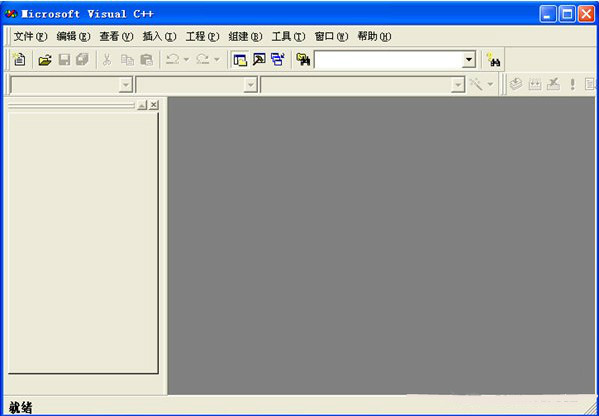The height and width of the screenshot is (416, 599).
Task: Click the Search binoculars icon
Action: [493, 60]
